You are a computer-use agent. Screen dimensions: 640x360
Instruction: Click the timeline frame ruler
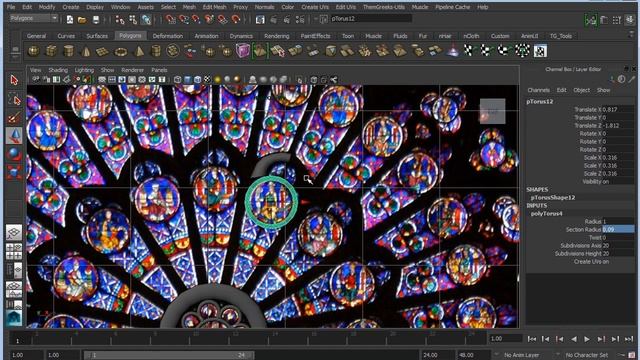[x=248, y=338]
